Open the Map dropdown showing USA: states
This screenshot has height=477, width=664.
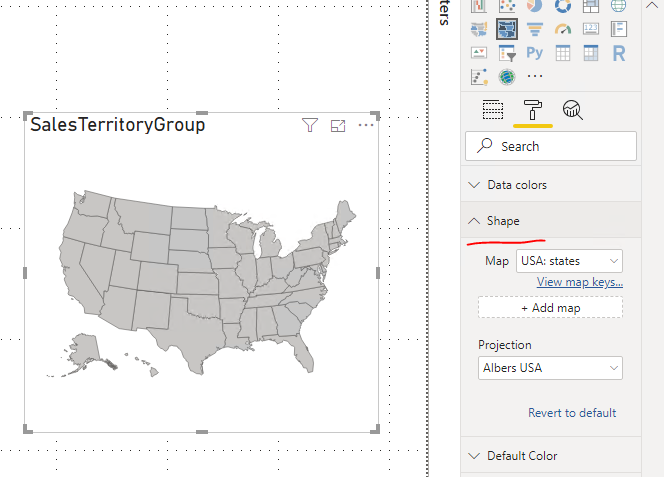click(569, 261)
